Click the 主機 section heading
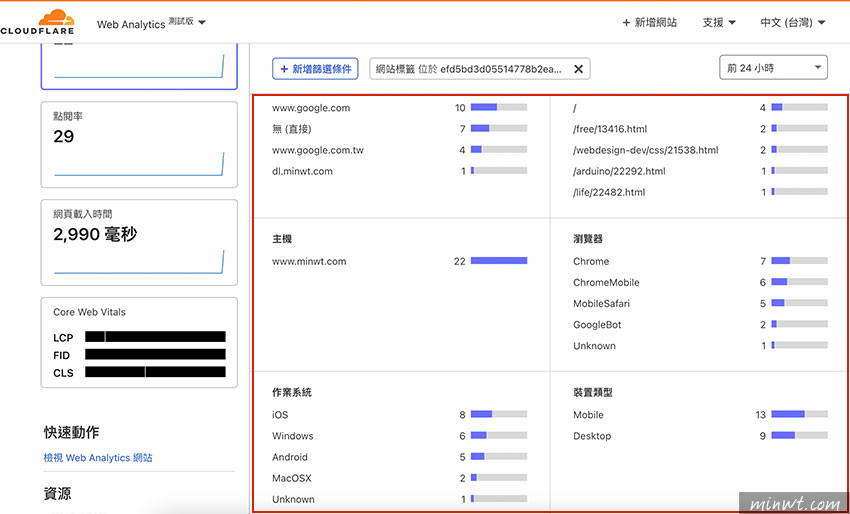850x514 pixels. click(x=282, y=239)
